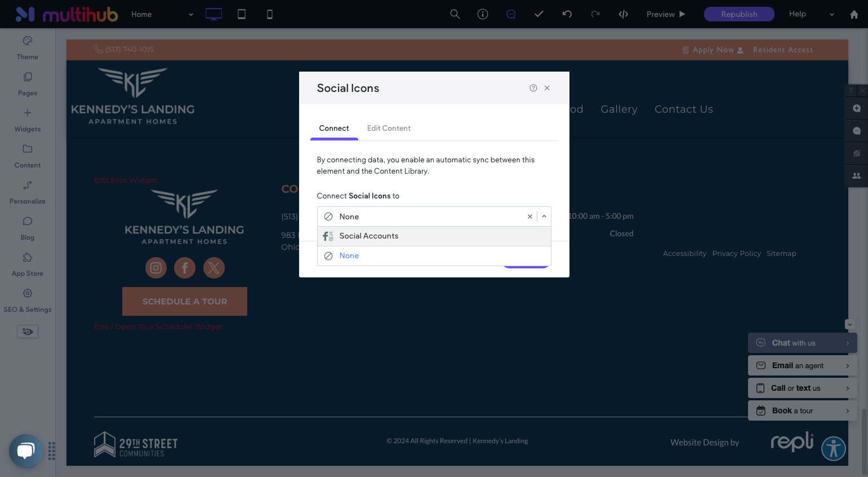This screenshot has width=868, height=477.
Task: Click the Schedule a Tour button
Action: (185, 302)
